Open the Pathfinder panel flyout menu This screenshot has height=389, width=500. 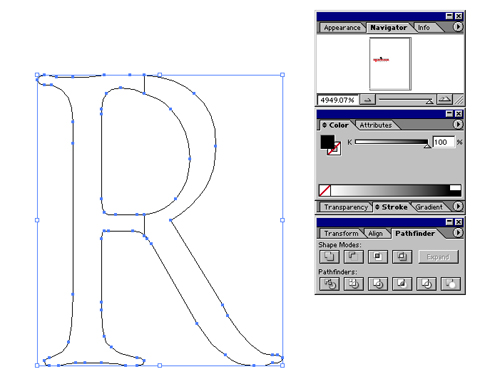[458, 233]
